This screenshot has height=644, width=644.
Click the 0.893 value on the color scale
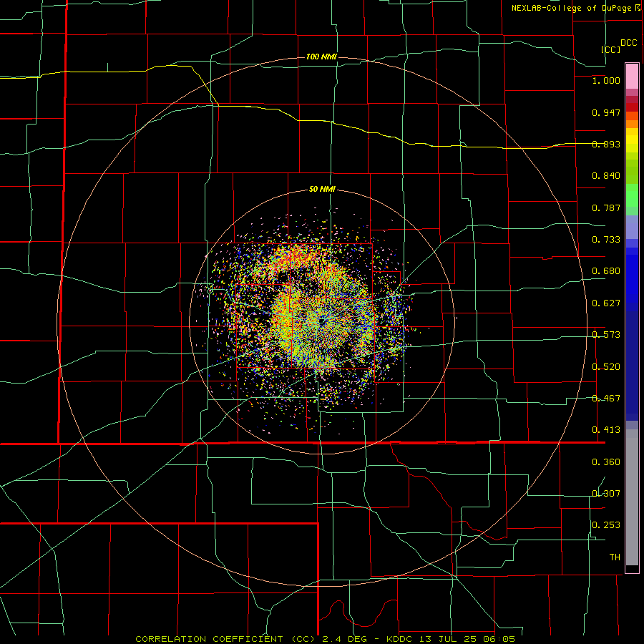tap(606, 144)
